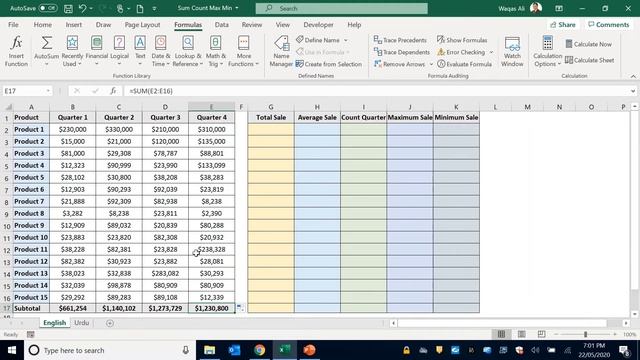The width and height of the screenshot is (640, 360).
Task: Open Recently Used functions
Action: click(72, 51)
